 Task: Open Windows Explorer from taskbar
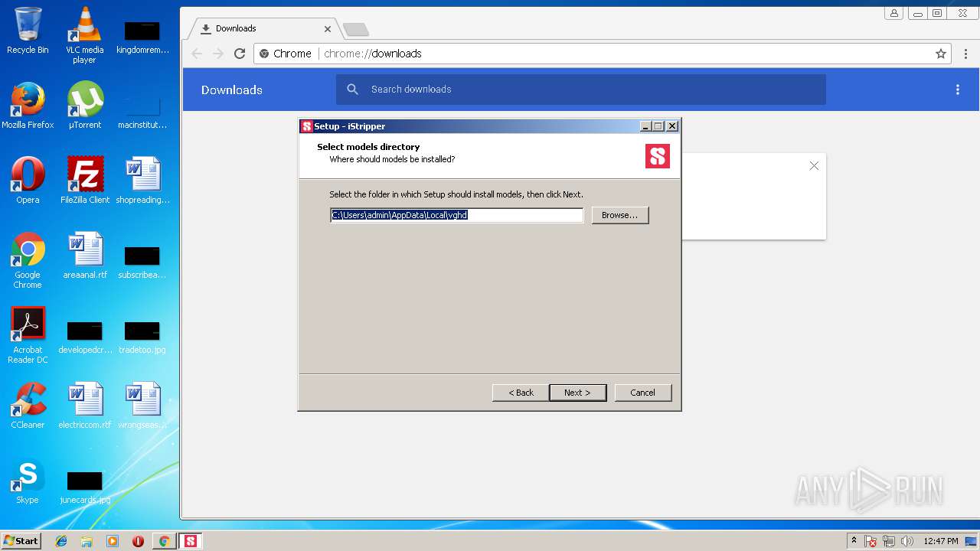(87, 541)
